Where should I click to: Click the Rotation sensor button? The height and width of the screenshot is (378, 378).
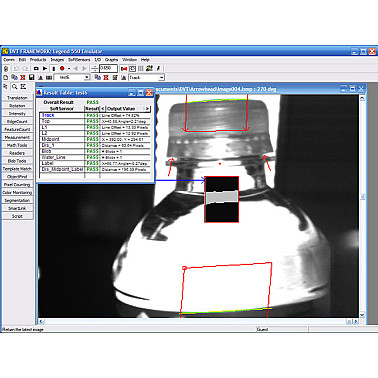(17, 106)
